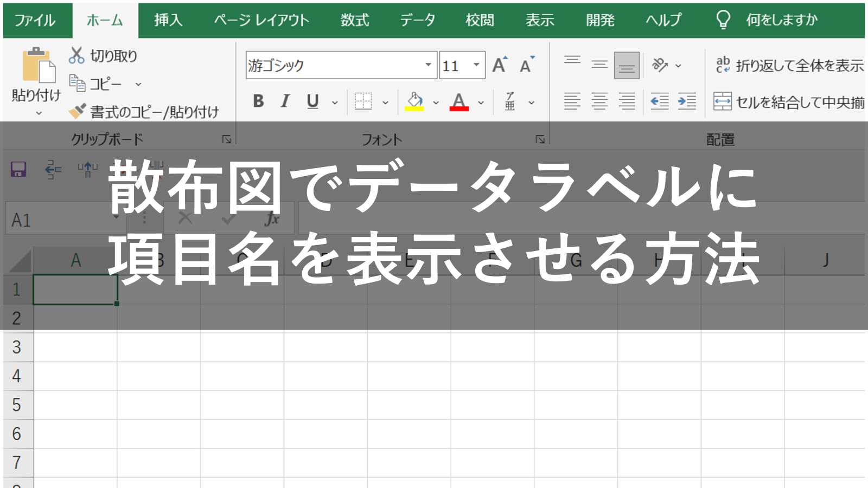Switch to the 挿入 tab
This screenshot has width=868, height=488.
(168, 21)
